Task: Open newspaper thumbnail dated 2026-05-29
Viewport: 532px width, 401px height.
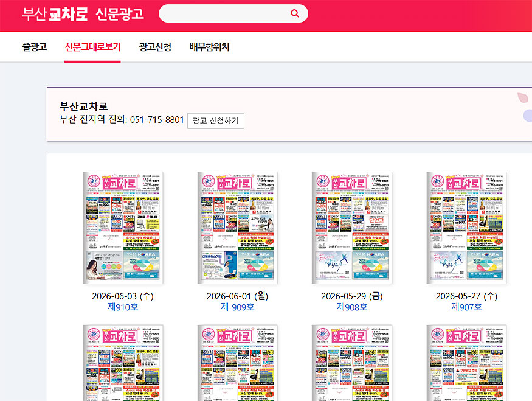Action: tap(352, 228)
